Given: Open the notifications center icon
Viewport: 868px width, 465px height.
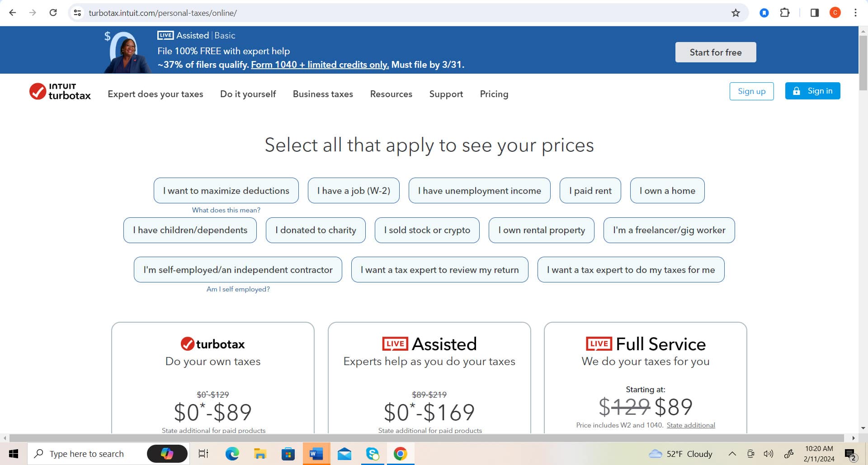Looking at the screenshot, I should (850, 454).
